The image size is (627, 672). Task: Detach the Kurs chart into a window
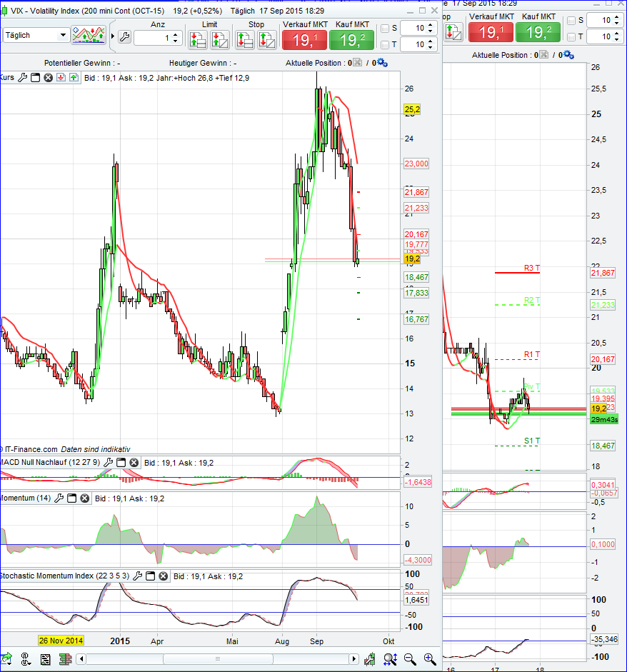[x=35, y=77]
